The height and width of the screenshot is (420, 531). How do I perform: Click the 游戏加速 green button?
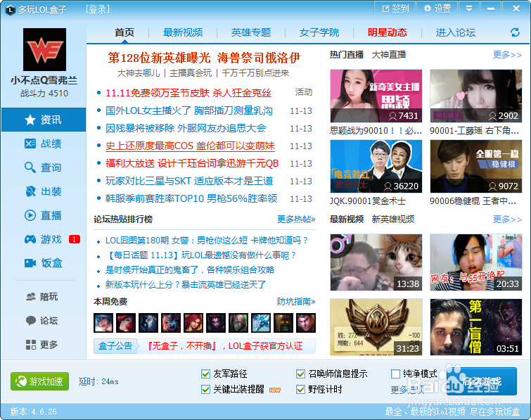(39, 381)
